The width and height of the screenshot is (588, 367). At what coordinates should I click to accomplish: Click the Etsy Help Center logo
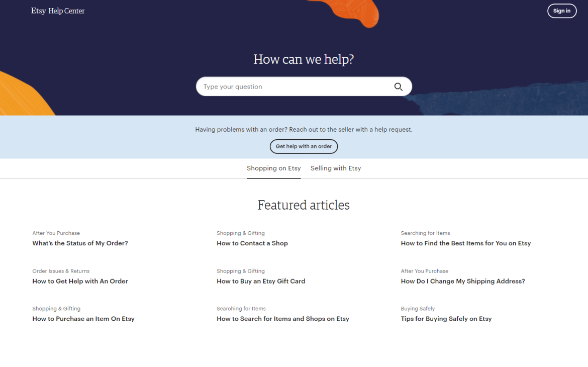(x=58, y=11)
